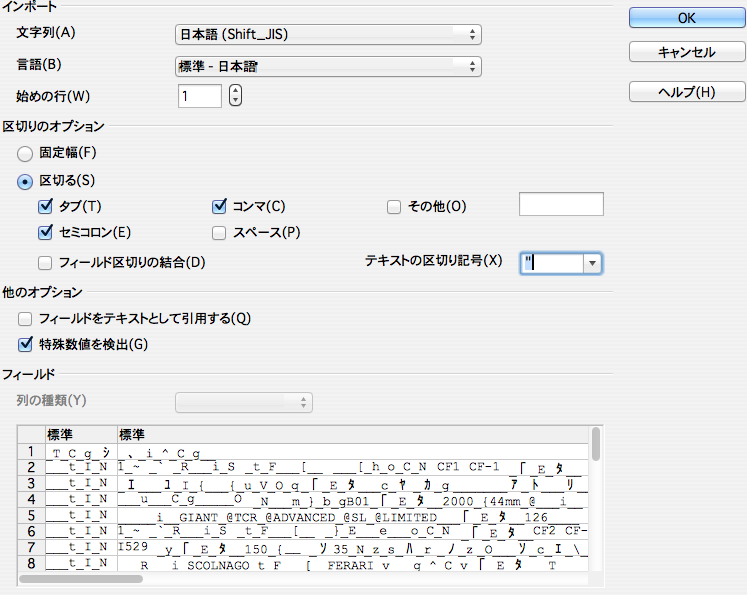Click preview row number 7

(31, 547)
